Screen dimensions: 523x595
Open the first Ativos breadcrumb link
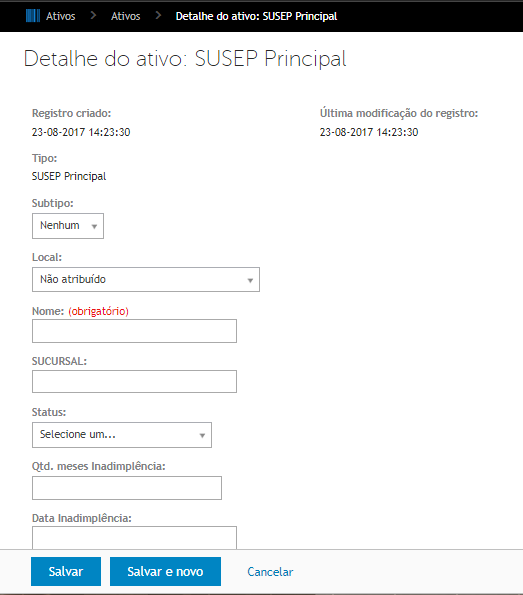pyautogui.click(x=61, y=16)
